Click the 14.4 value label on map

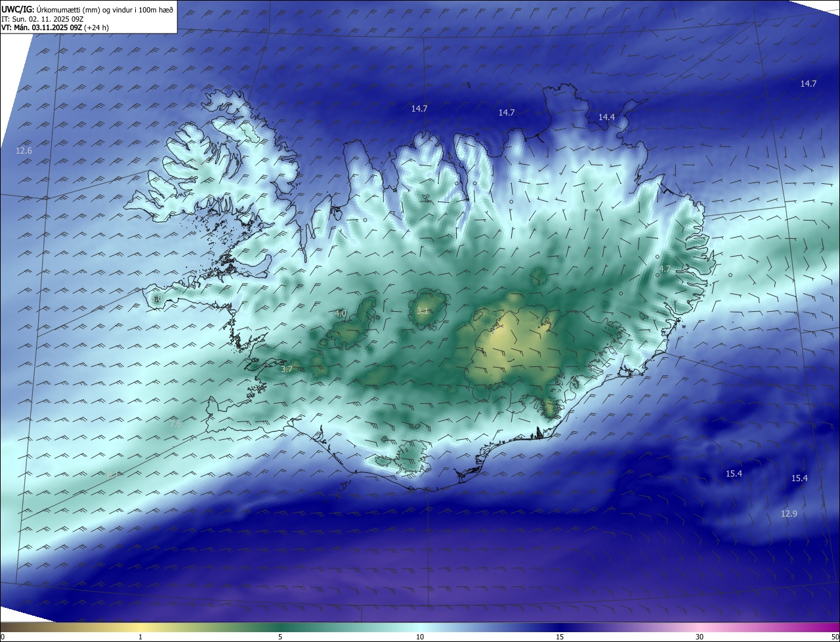click(606, 117)
